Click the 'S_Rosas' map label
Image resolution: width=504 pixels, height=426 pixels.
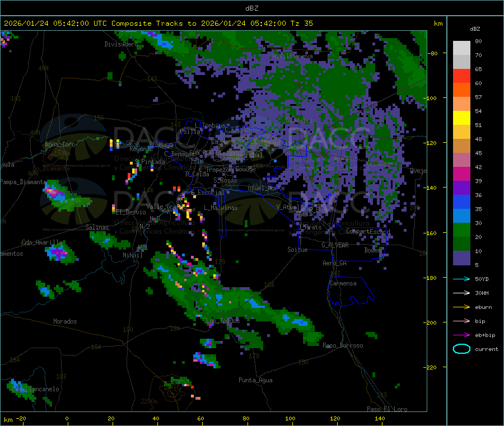(x=225, y=180)
